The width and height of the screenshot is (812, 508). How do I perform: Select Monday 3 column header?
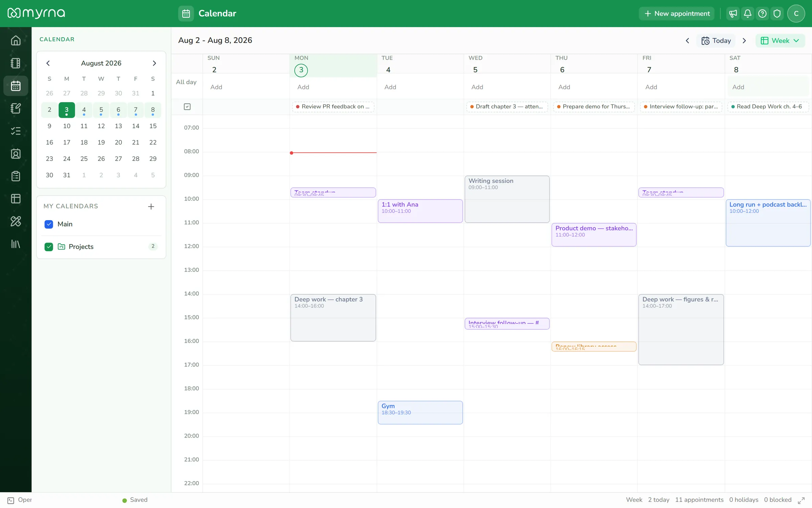[333, 65]
